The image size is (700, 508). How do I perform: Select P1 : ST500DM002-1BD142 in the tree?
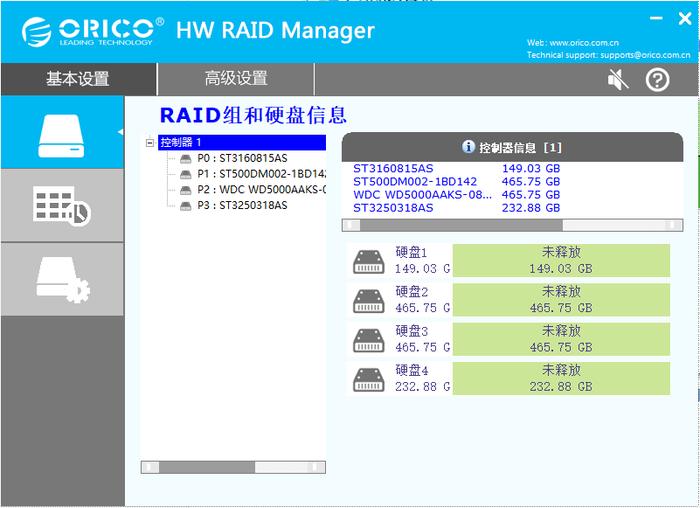click(x=262, y=174)
